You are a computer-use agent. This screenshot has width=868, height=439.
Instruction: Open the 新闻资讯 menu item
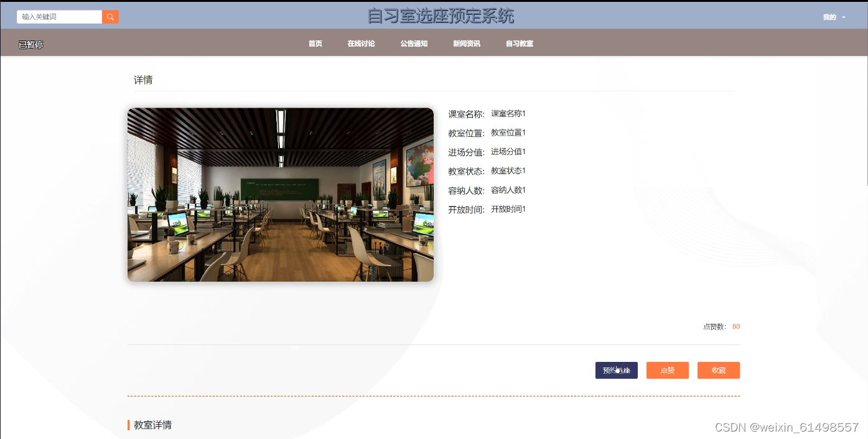467,44
